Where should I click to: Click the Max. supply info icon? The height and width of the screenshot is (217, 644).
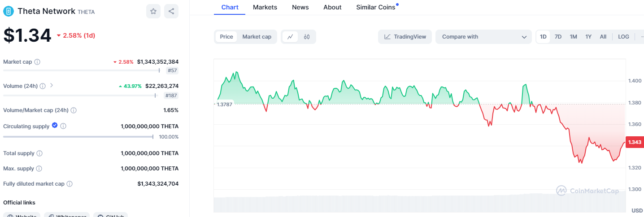pos(39,169)
